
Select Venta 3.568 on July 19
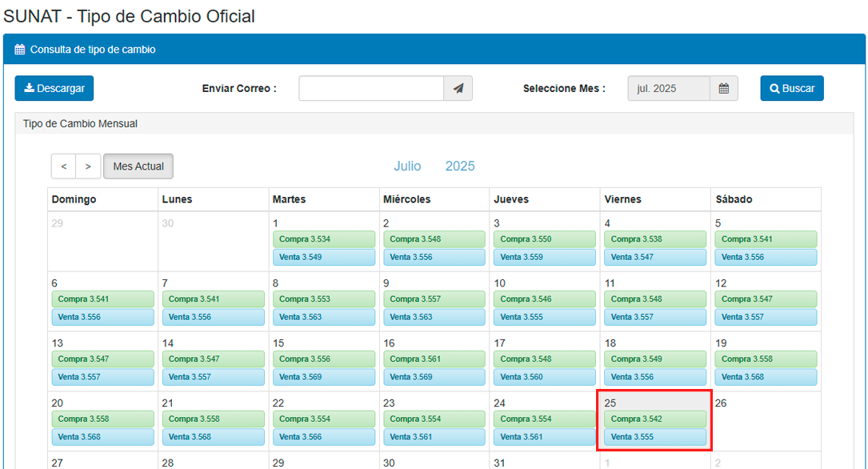(766, 376)
